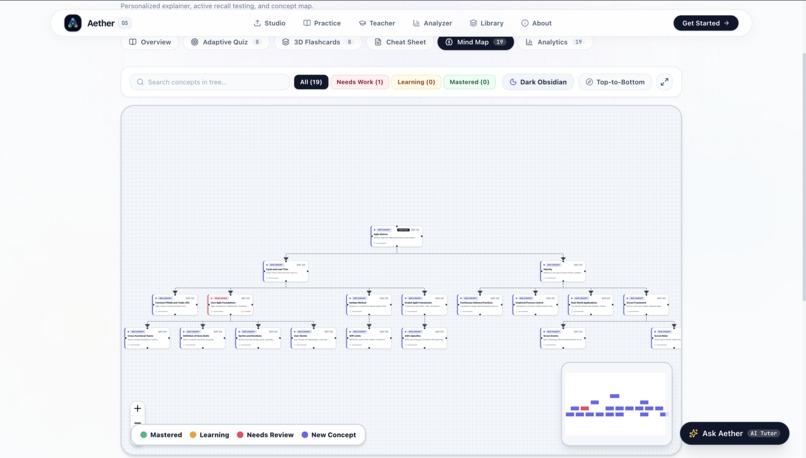Click the magnifier icon in concept search
This screenshot has height=458, width=806.
(140, 82)
